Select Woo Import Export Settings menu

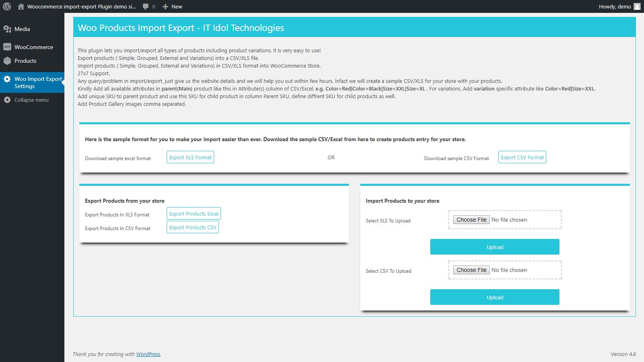point(32,82)
